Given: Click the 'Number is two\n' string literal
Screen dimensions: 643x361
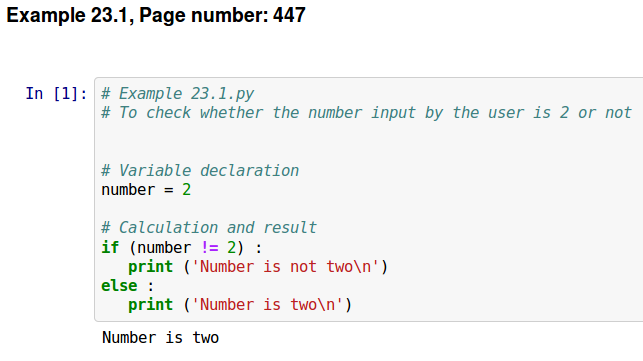Looking at the screenshot, I should coord(267,304).
